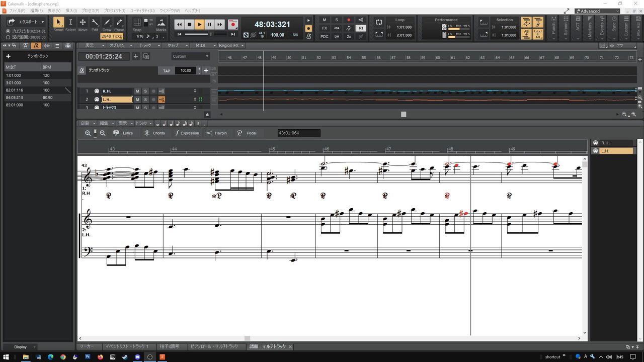The width and height of the screenshot is (644, 362).
Task: Activate the Move tool
Action: (x=83, y=24)
